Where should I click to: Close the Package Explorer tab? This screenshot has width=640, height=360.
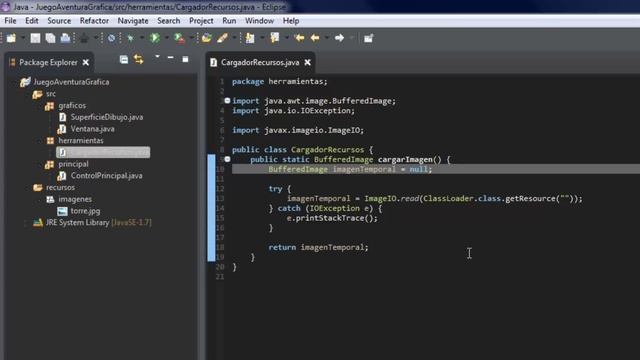coord(86,62)
